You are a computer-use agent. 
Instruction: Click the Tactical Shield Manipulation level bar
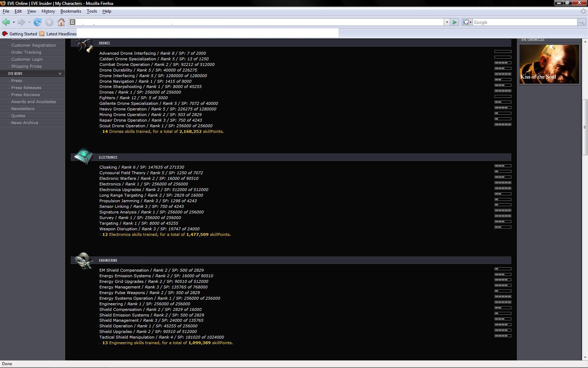coord(503,336)
